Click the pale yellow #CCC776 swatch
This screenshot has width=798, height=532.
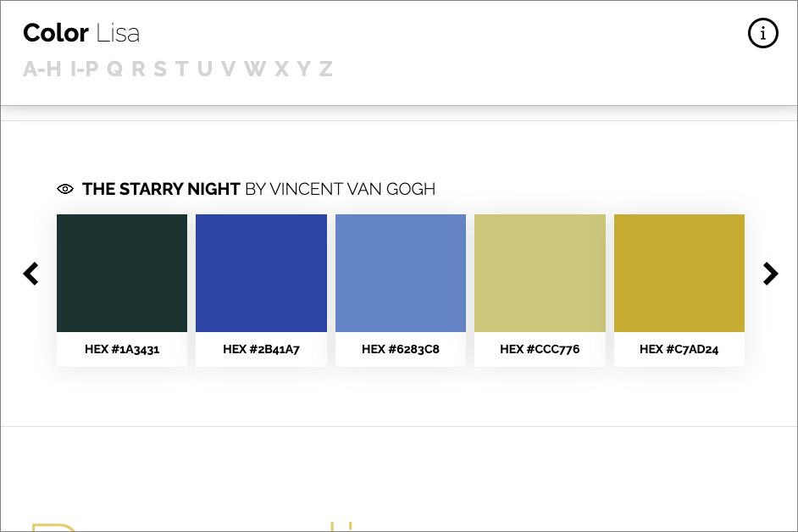[x=540, y=273]
